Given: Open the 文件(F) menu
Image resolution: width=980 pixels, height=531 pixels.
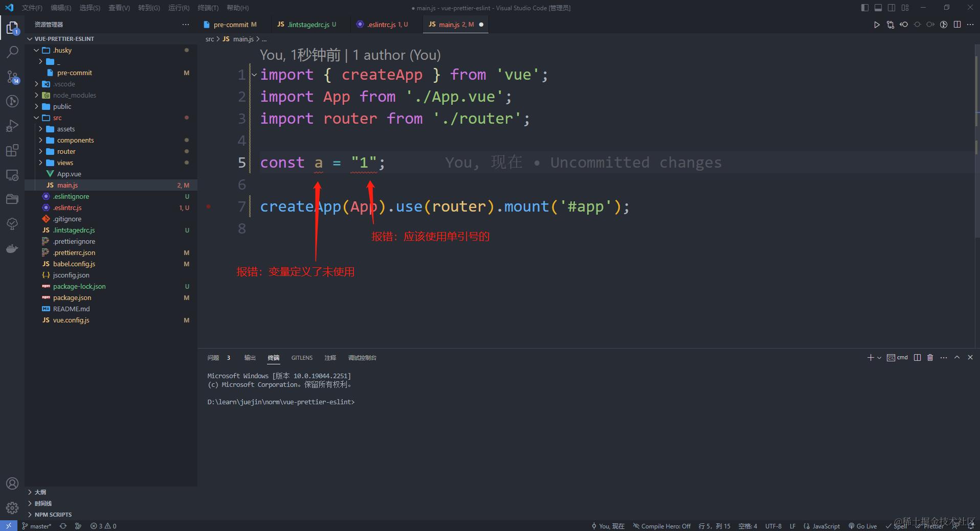Looking at the screenshot, I should pyautogui.click(x=32, y=8).
